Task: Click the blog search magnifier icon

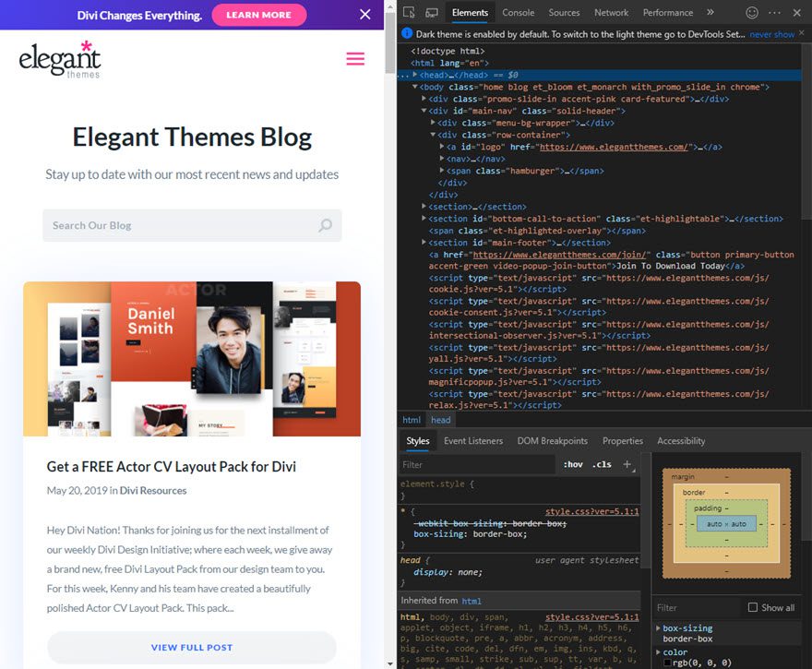Action: coord(325,225)
